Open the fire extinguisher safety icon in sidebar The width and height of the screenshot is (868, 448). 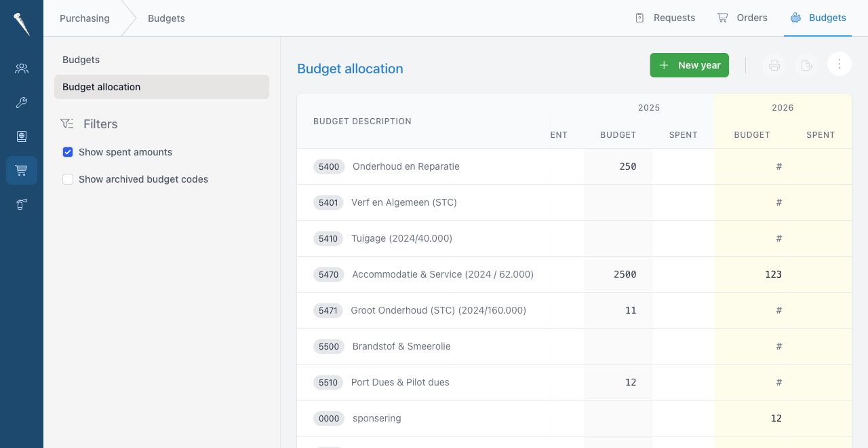(x=22, y=204)
